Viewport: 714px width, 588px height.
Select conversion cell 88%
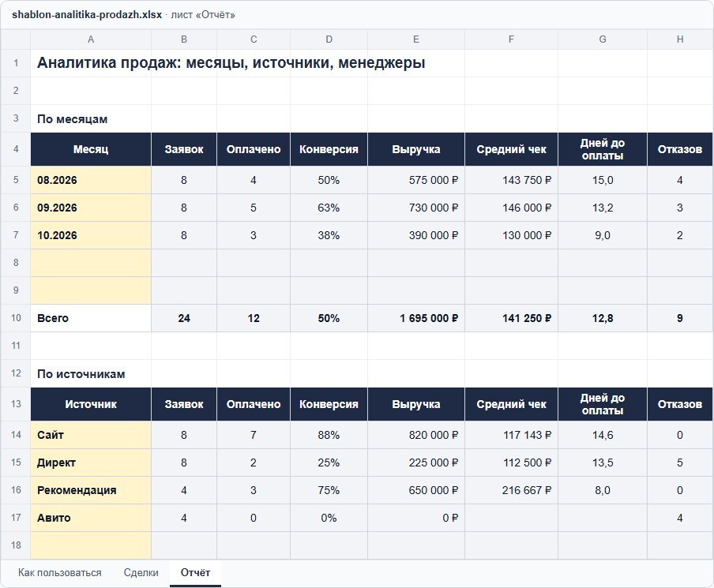[x=329, y=435]
